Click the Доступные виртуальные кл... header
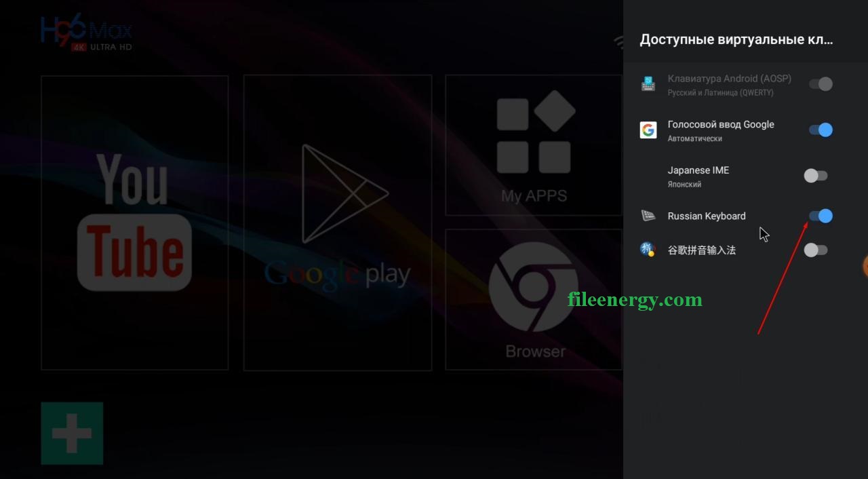The width and height of the screenshot is (868, 479). (736, 39)
